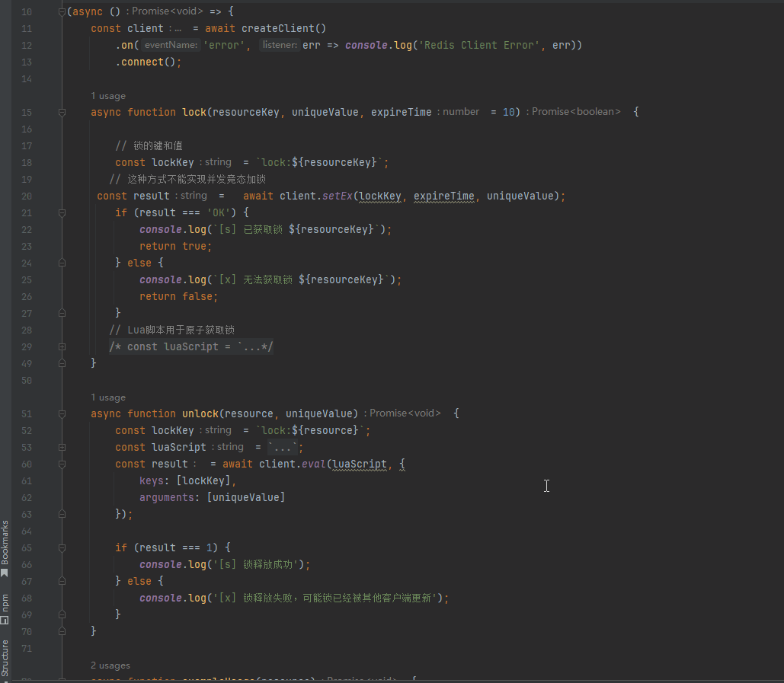Click the comment '// Lua脚本用于原子获取锁'

click(172, 330)
